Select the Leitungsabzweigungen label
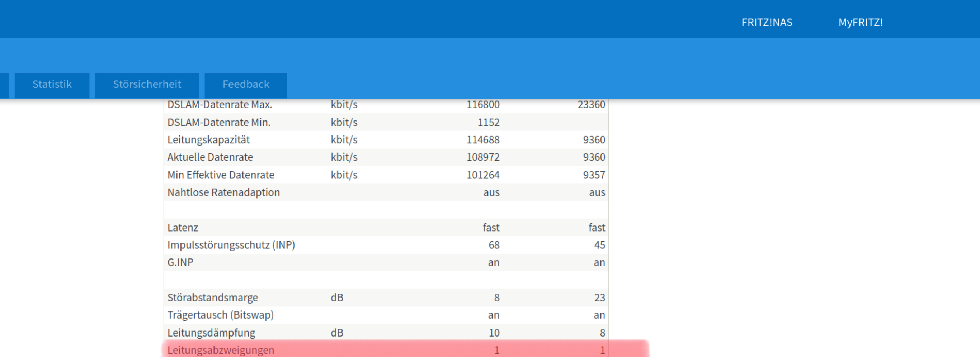This screenshot has height=357, width=980. coord(221,350)
